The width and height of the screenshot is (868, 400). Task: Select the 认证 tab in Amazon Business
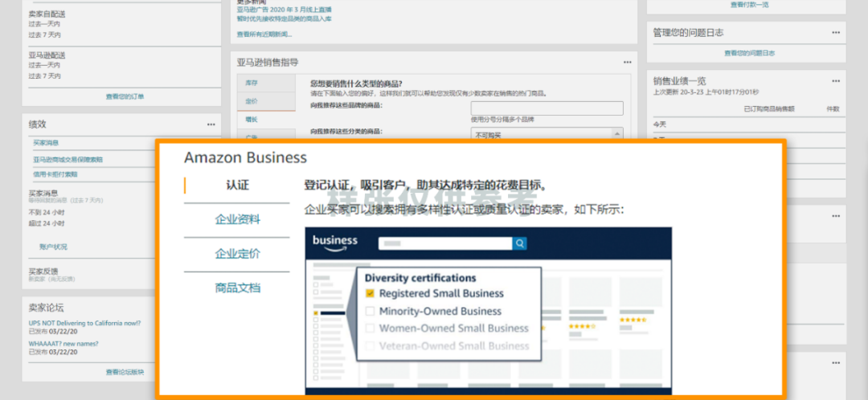coord(237,186)
